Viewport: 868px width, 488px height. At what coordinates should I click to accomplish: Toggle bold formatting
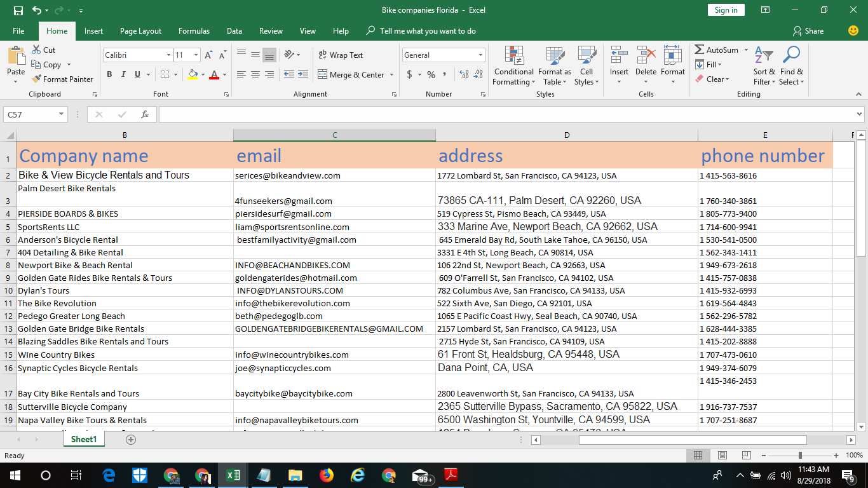click(x=109, y=74)
